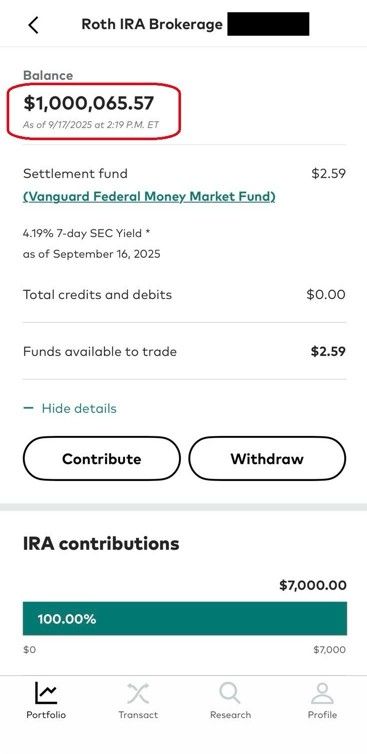
Task: Tap the Funds available to trade row
Action: tap(184, 352)
